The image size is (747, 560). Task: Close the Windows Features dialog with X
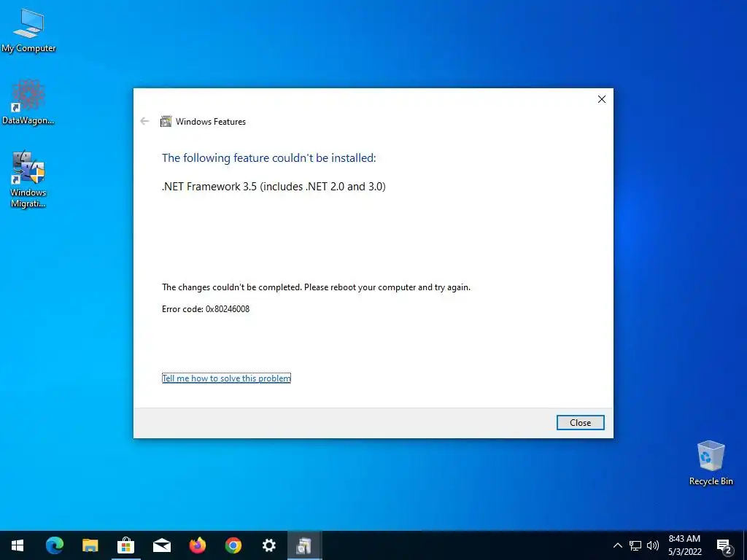tap(602, 99)
